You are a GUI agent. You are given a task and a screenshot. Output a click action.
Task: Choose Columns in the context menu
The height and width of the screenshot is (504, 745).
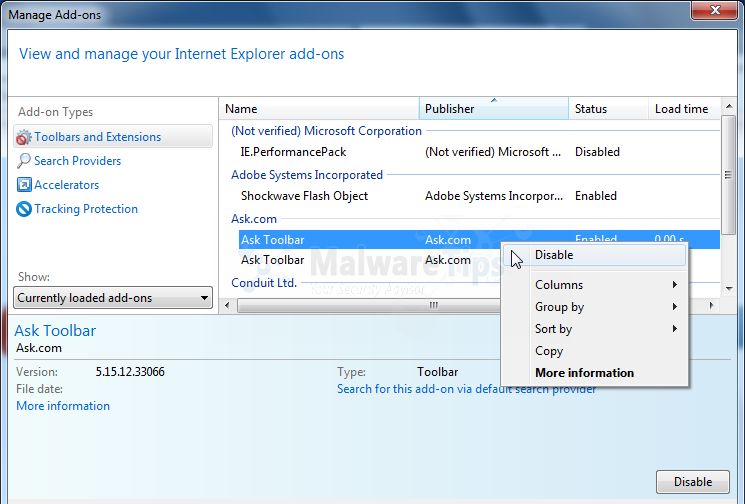point(594,285)
